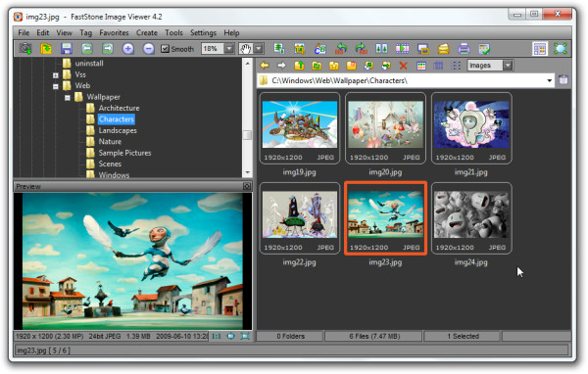Open the File menu

click(24, 32)
